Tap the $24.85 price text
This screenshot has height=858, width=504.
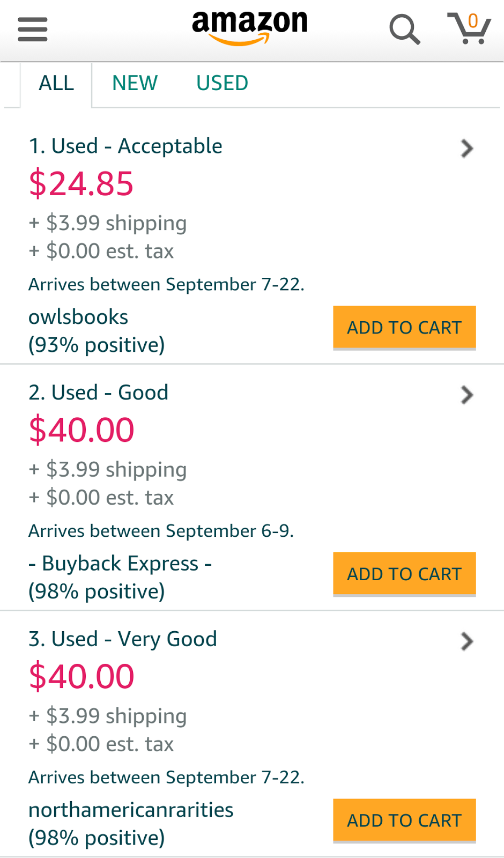pyautogui.click(x=81, y=184)
